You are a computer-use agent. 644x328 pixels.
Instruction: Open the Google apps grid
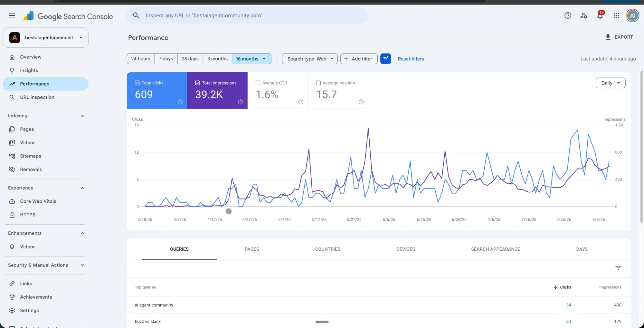tap(616, 15)
